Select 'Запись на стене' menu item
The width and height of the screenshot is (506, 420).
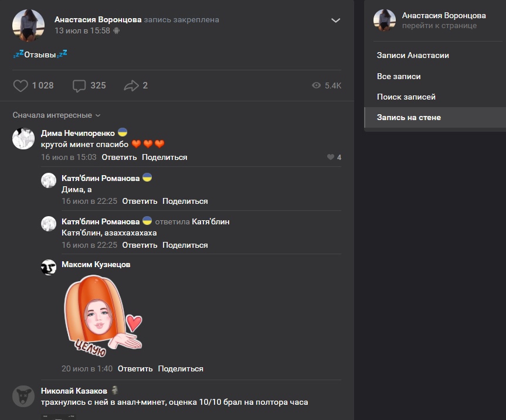(x=409, y=117)
